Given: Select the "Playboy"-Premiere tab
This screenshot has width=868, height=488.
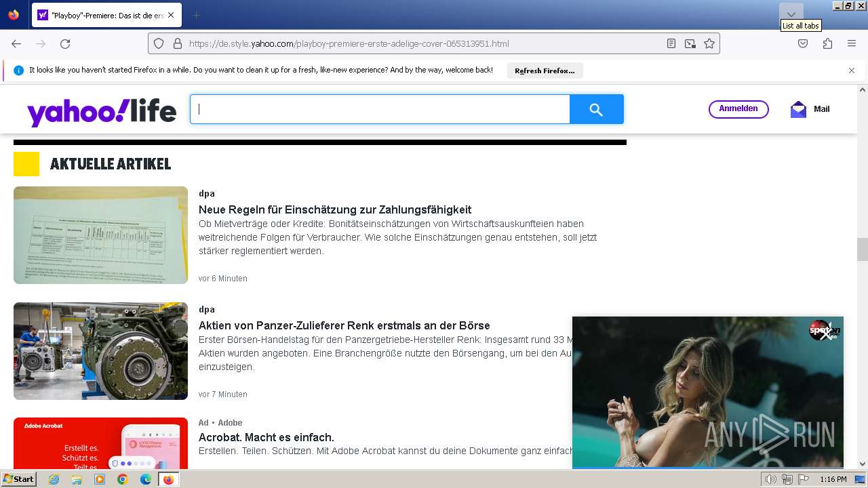Looking at the screenshot, I should point(106,15).
